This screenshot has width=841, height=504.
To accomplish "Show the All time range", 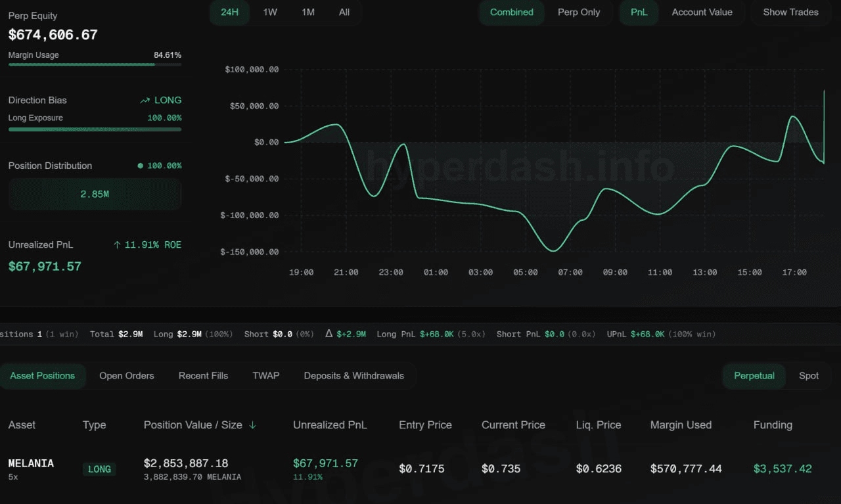I will 344,12.
